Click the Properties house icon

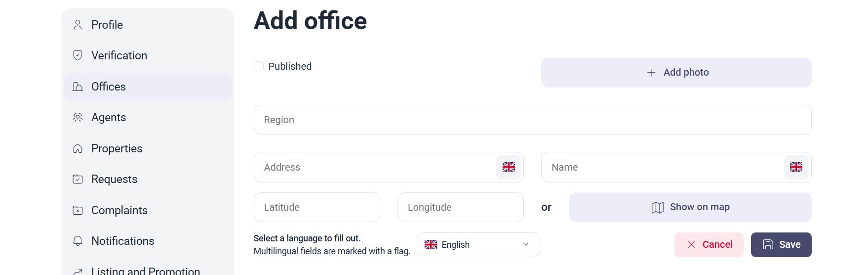[78, 148]
